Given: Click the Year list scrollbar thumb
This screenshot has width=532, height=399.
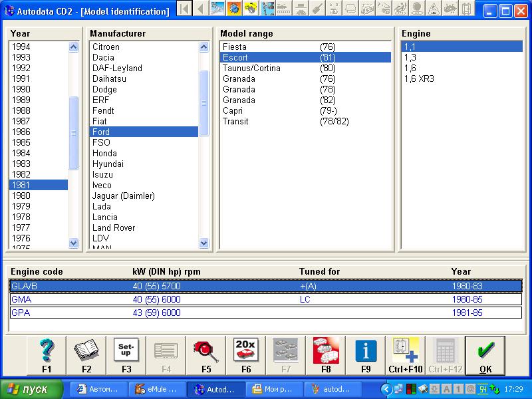Looking at the screenshot, I should tap(74, 133).
